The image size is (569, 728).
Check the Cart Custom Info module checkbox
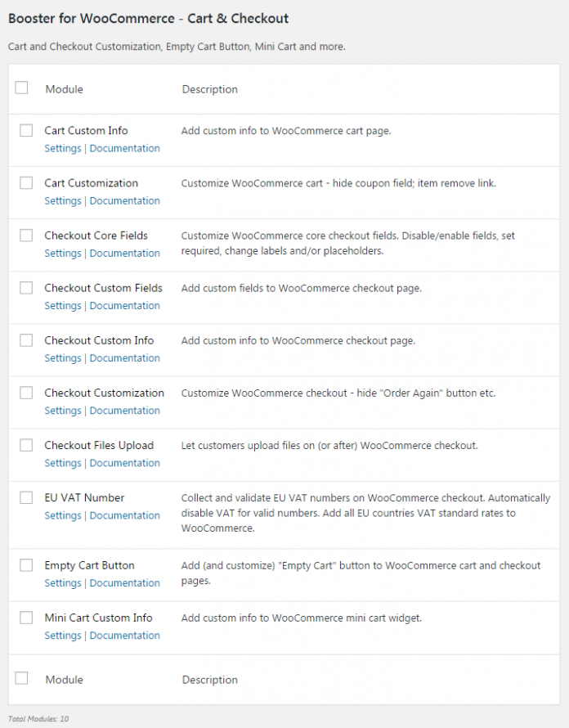[26, 131]
